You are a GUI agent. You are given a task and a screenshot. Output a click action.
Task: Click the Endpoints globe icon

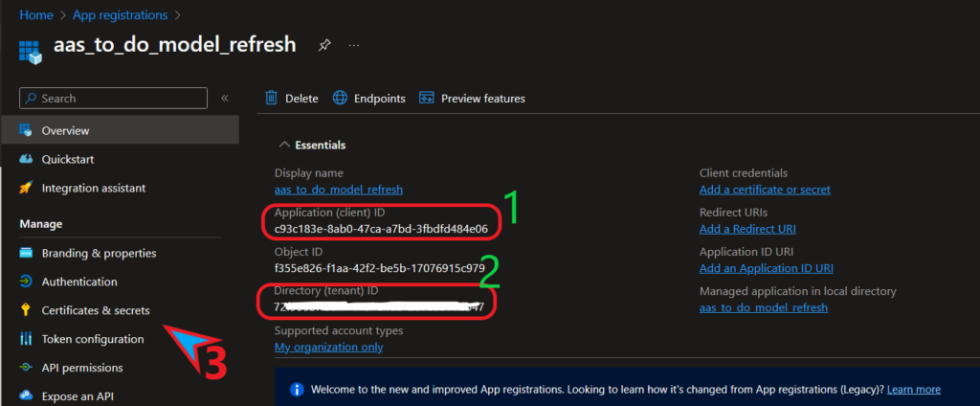(x=340, y=99)
